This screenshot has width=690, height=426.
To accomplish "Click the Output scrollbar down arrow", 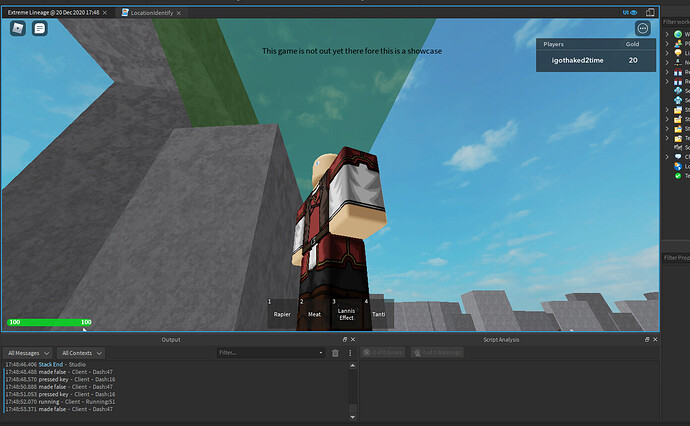I will 352,417.
